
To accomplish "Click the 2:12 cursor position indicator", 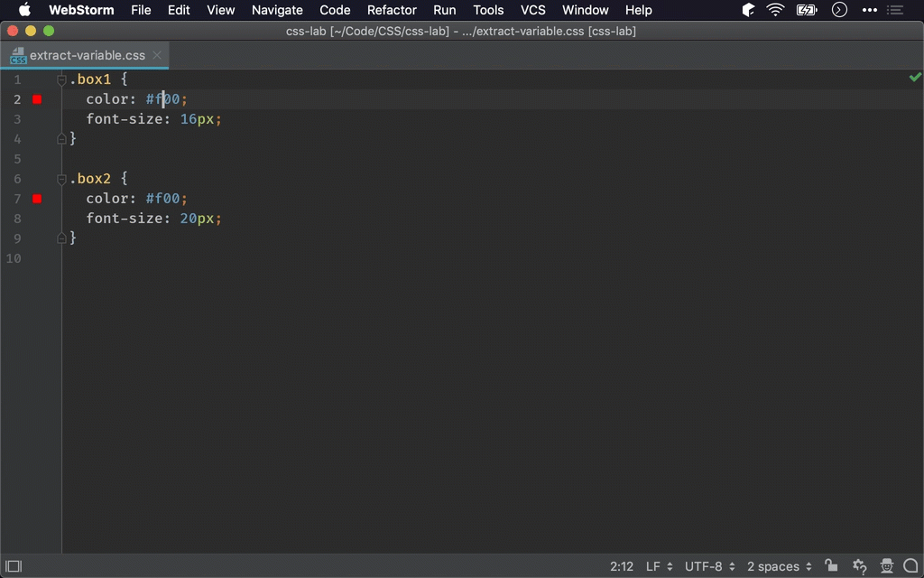I will click(x=621, y=566).
